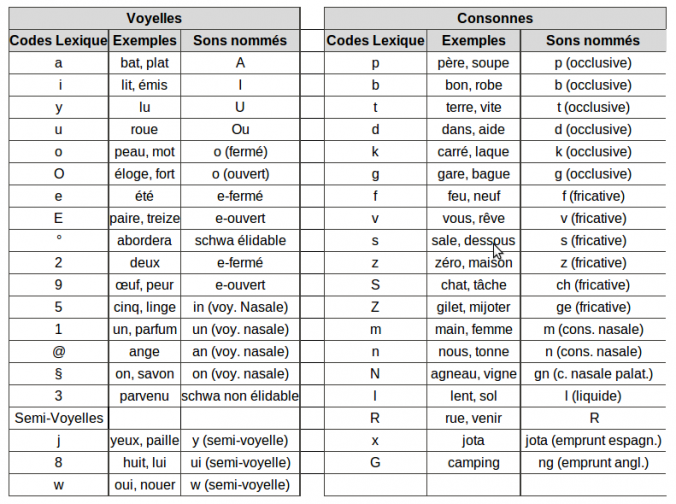Select the "bat, plat" example cell

click(144, 63)
